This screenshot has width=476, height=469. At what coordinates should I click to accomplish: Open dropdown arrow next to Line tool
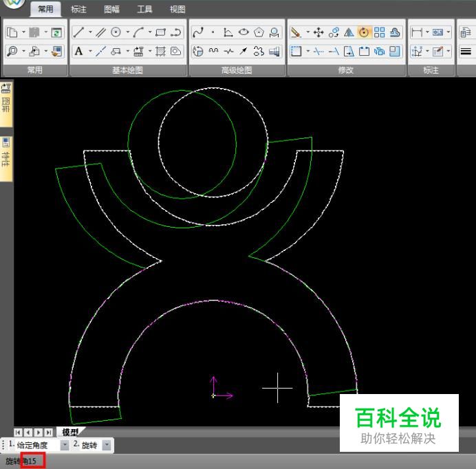pos(90,32)
